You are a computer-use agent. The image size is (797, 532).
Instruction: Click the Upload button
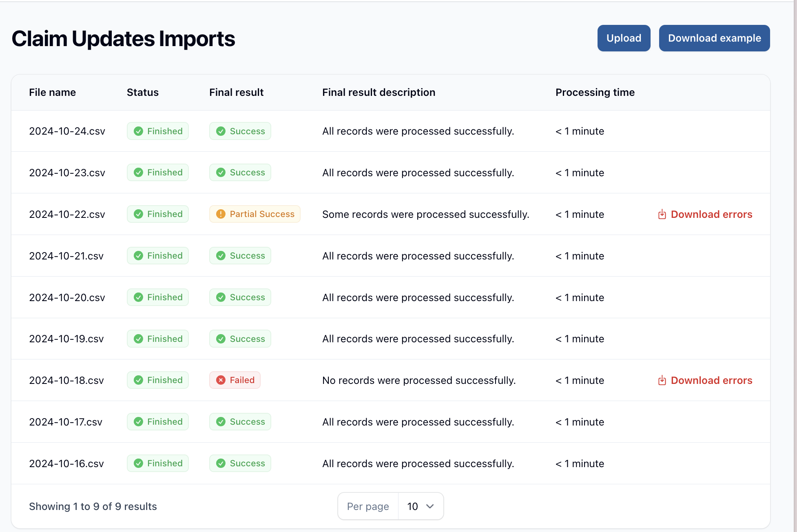pos(623,38)
